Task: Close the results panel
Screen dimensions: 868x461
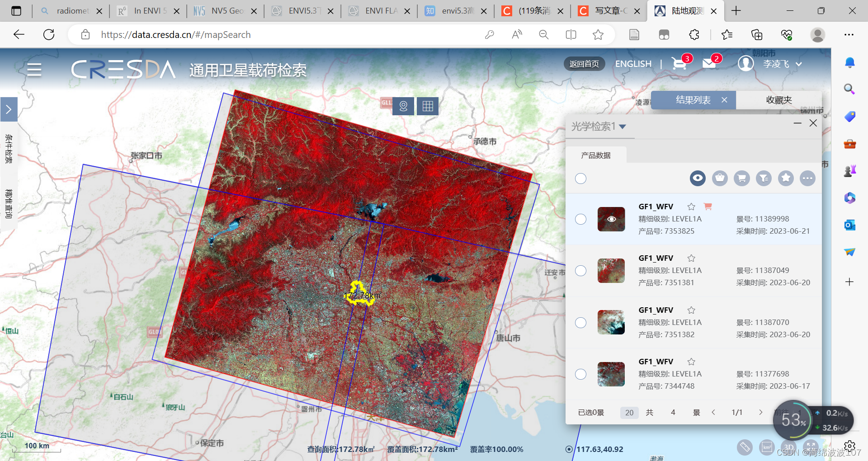Action: (x=813, y=123)
